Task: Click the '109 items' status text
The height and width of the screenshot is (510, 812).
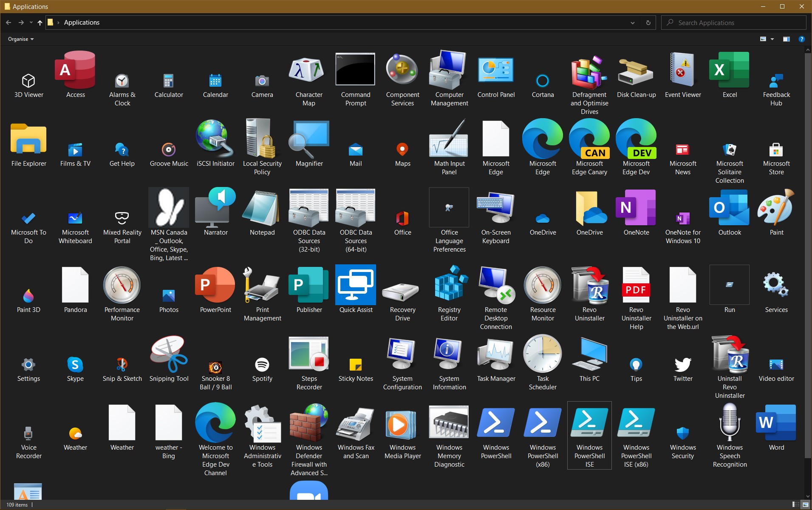Action: [17, 505]
